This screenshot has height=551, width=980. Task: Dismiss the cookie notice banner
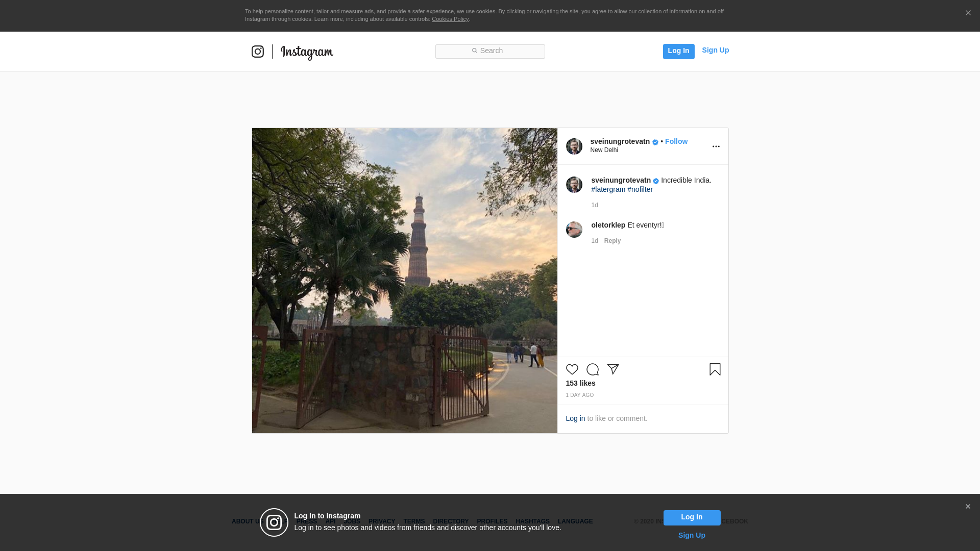[968, 13]
